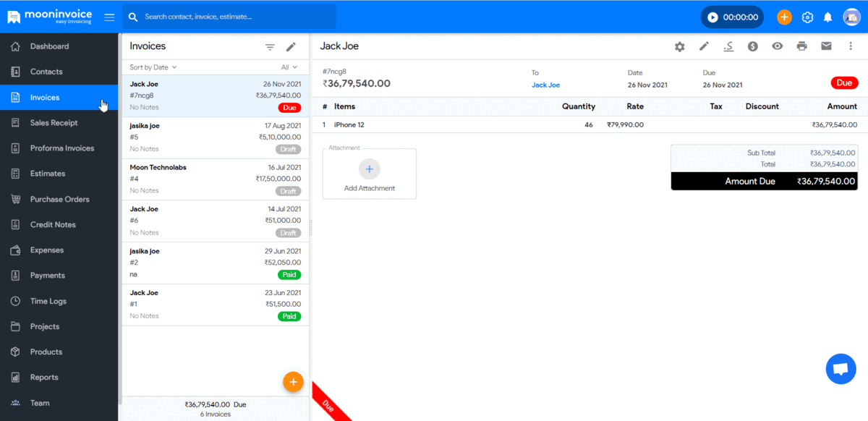Edit invoice with the pencil icon in detail toolbar
The height and width of the screenshot is (421, 868).
704,46
